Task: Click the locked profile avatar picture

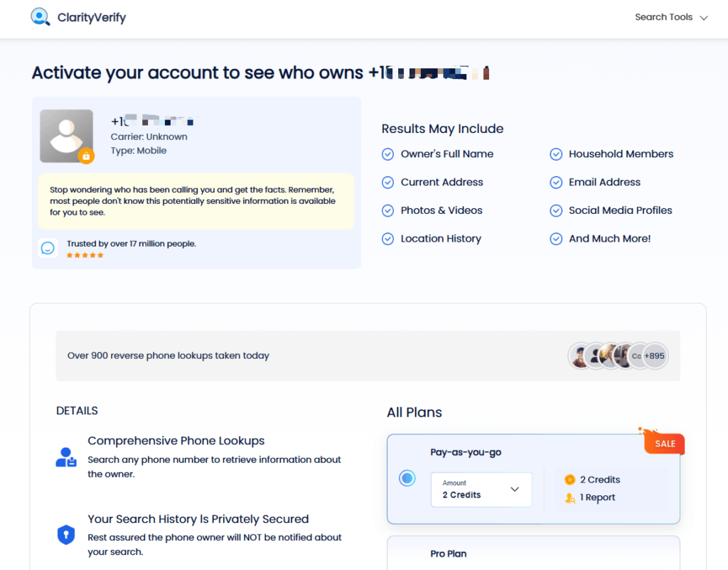Action: (66, 136)
